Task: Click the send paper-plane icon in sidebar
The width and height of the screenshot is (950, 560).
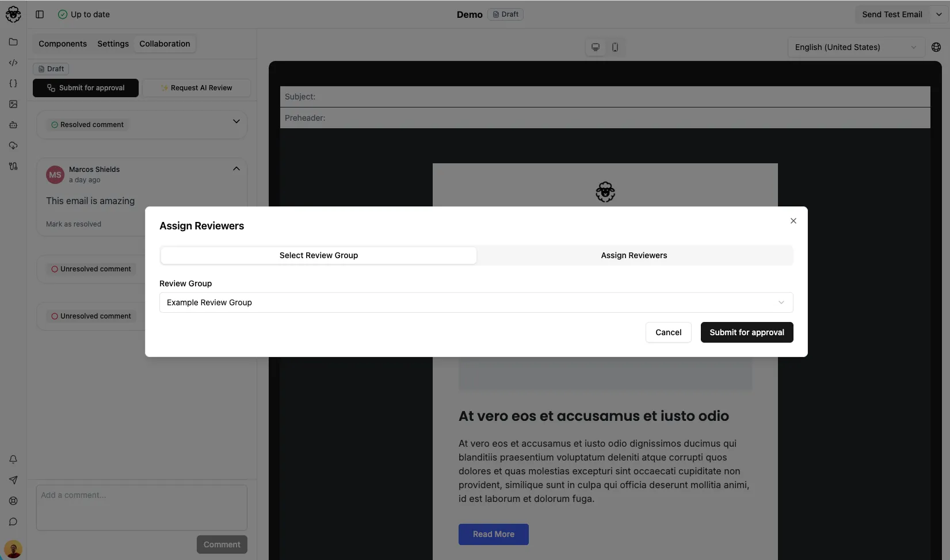Action: click(x=13, y=480)
